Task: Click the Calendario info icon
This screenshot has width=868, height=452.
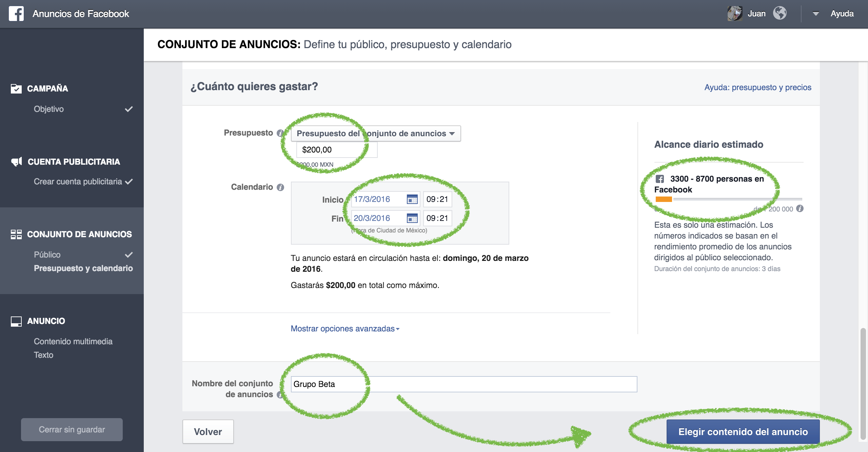Action: pos(280,187)
